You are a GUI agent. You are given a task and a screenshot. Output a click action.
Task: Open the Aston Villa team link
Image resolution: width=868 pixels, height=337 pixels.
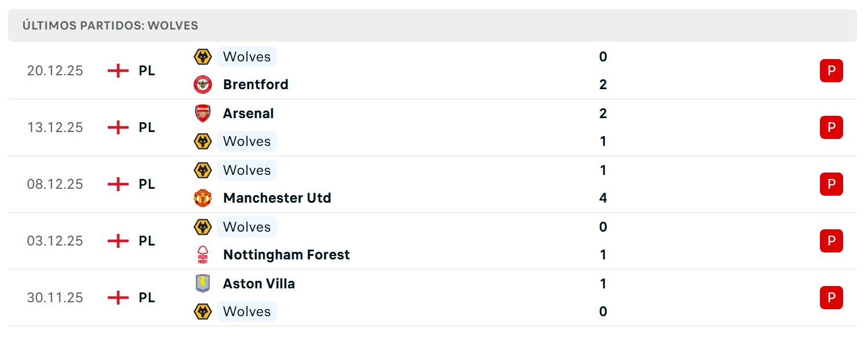pyautogui.click(x=259, y=284)
